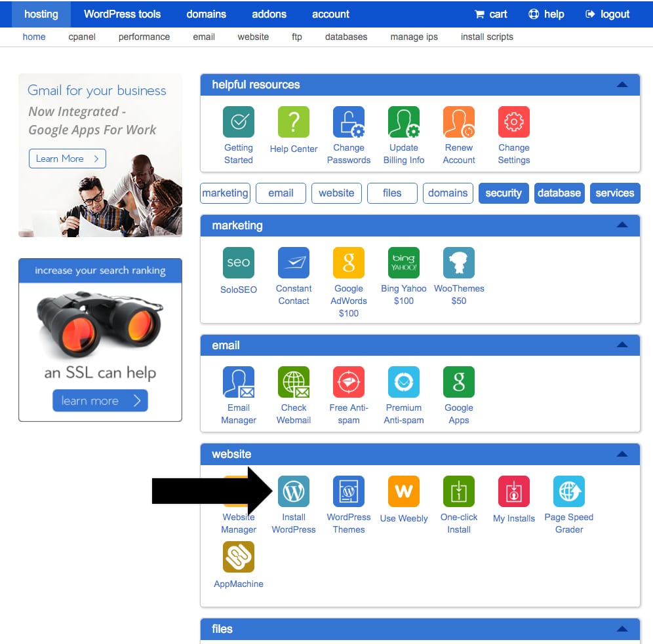Click the Check Webmail icon
This screenshot has height=644, width=653.
coord(294,382)
